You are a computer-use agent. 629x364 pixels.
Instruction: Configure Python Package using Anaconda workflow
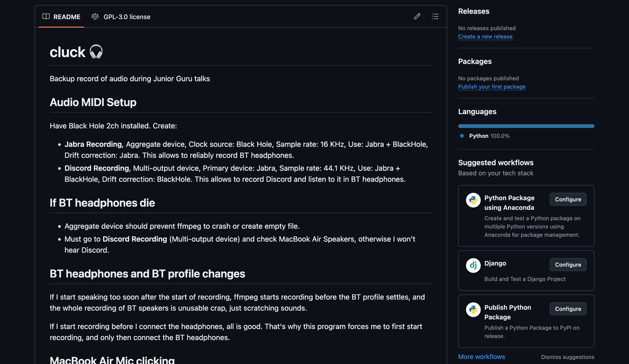point(568,199)
